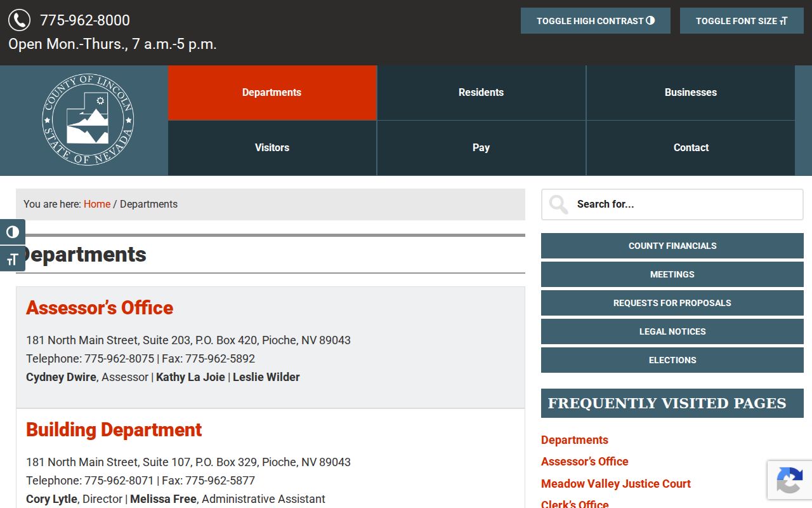Open the Building Department heading link
The height and width of the screenshot is (508, 812).
114,430
